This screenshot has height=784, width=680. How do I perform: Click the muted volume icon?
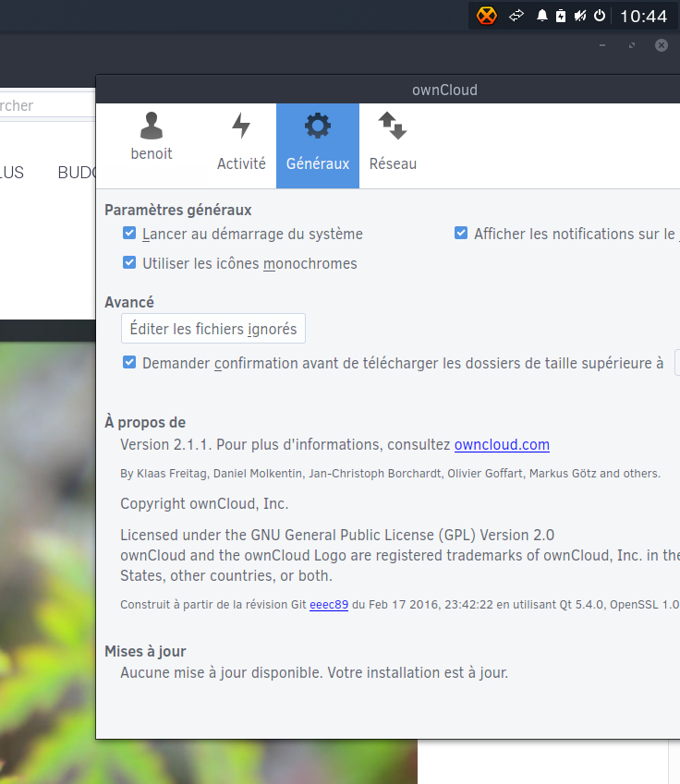(x=580, y=16)
